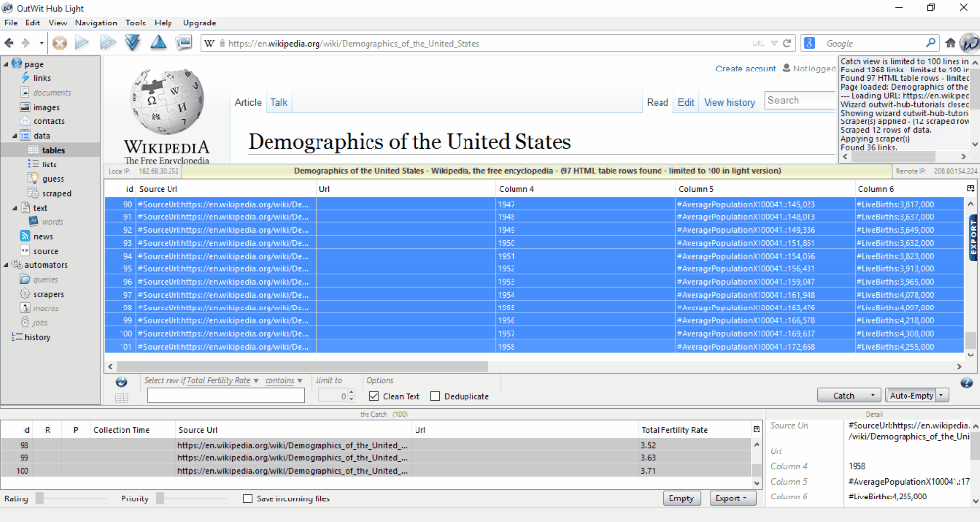Viewport: 980px width, 522px height.
Task: Toggle the Deduplicate checkbox
Action: click(436, 396)
